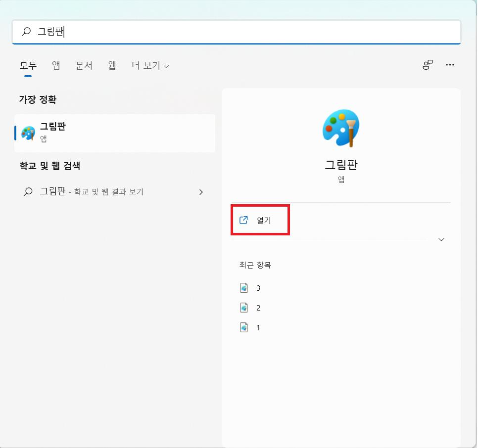Open the feedback people icon
478x448 pixels.
pyautogui.click(x=428, y=65)
